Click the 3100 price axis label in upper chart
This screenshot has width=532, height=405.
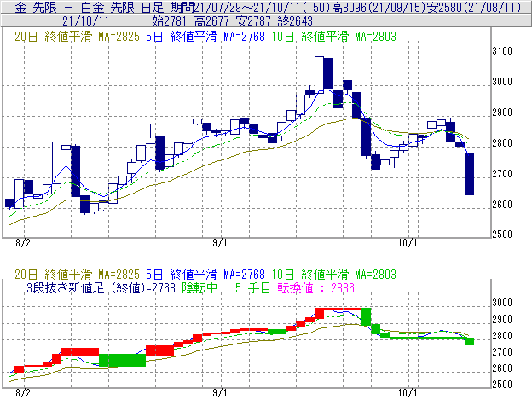[502, 51]
